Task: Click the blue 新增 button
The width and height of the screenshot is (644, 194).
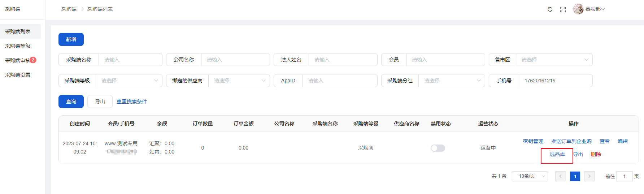Action: tap(71, 39)
